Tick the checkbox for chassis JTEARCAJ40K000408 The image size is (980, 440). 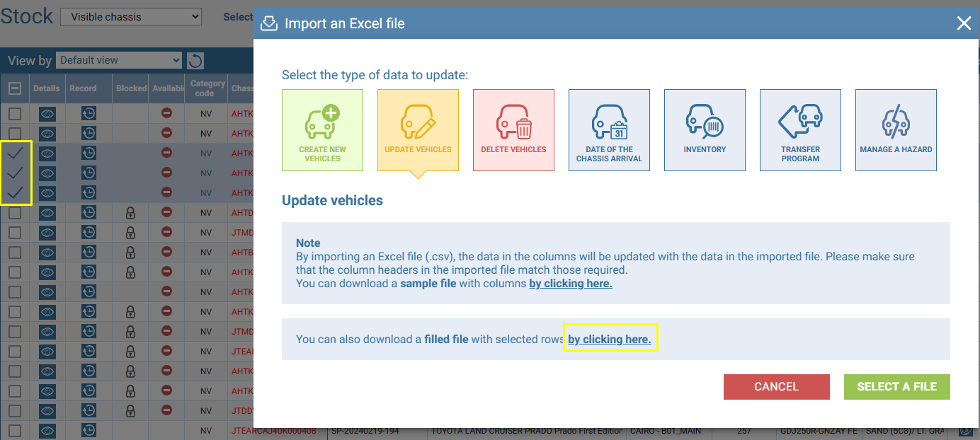15,430
